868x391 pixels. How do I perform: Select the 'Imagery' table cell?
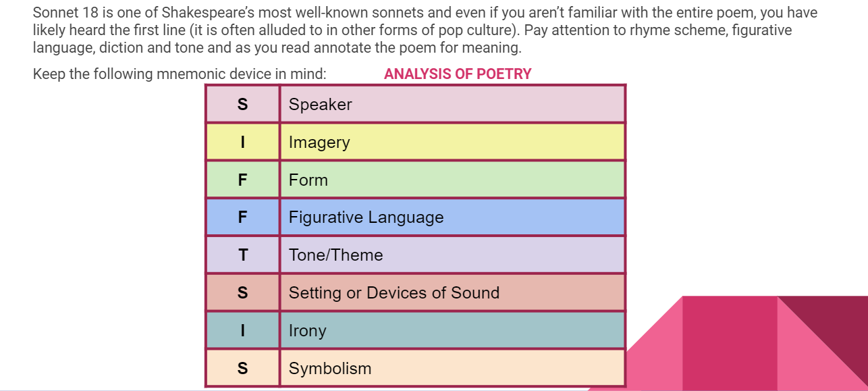[x=452, y=142]
